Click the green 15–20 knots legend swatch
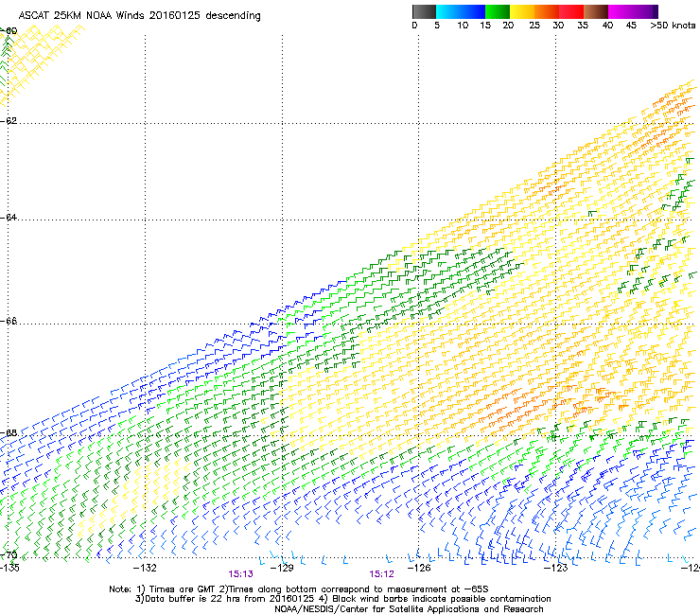This screenshot has width=700, height=615. coord(498,11)
